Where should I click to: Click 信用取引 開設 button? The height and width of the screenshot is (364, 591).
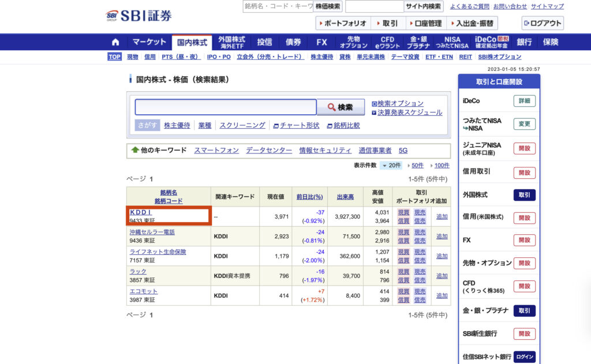pos(524,172)
